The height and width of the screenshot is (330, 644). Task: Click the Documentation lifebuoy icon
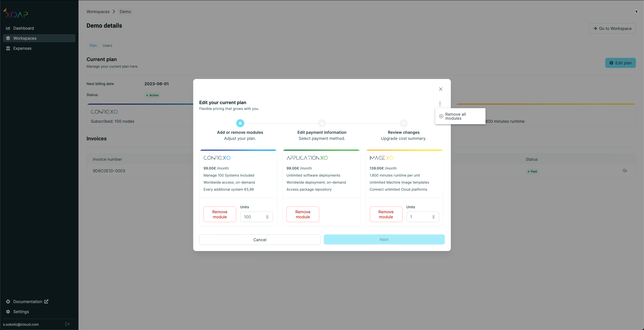pyautogui.click(x=8, y=302)
